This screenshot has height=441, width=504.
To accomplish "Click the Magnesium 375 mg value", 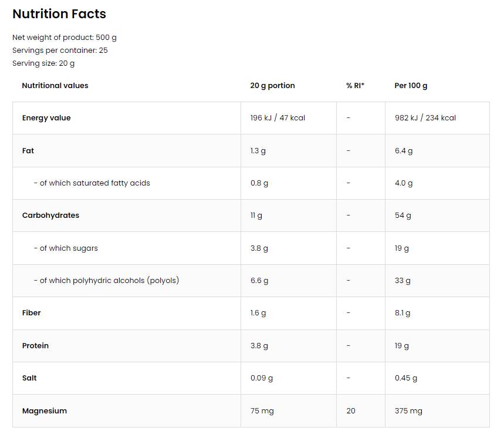I will (x=408, y=411).
